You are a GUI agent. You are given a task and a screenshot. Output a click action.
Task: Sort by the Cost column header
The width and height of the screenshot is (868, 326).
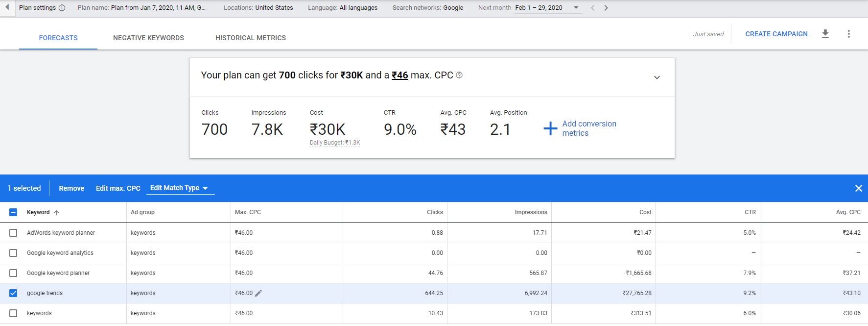click(x=645, y=212)
